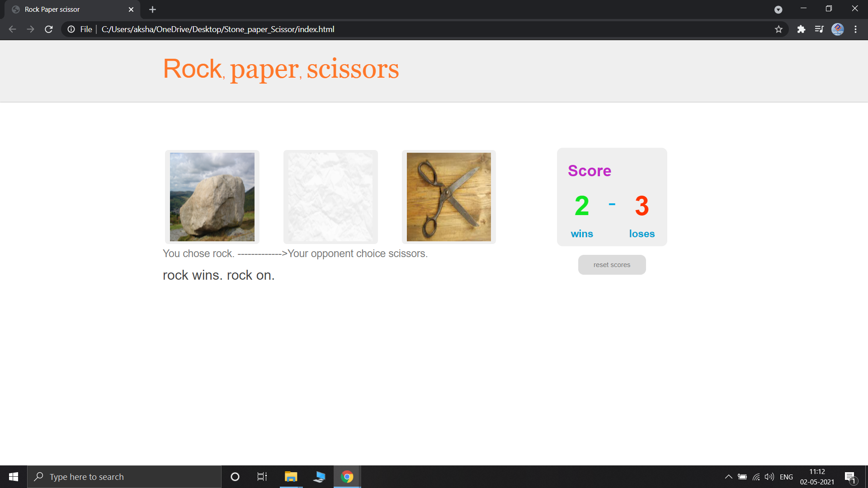This screenshot has height=488, width=868.
Task: Open the Chrome extensions puzzle icon
Action: 802,29
